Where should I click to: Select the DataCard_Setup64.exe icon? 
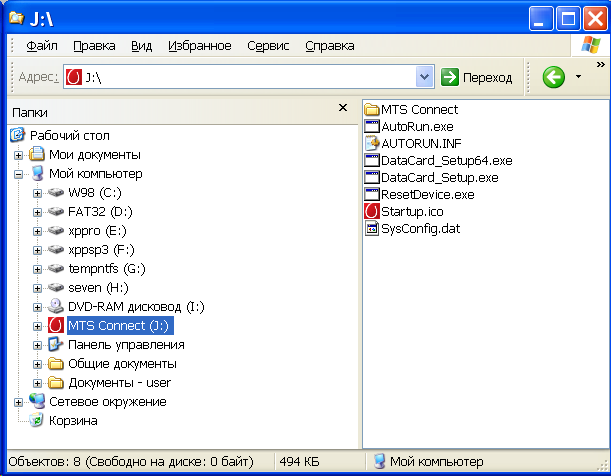click(372, 160)
